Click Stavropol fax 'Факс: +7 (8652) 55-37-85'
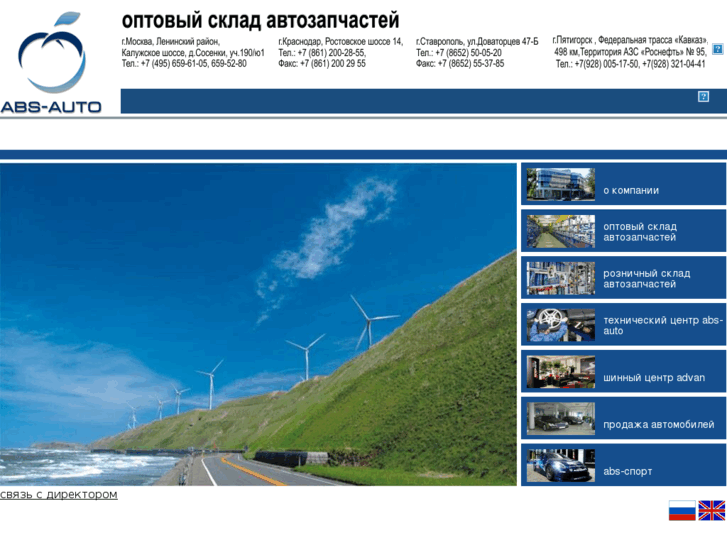 pos(460,64)
